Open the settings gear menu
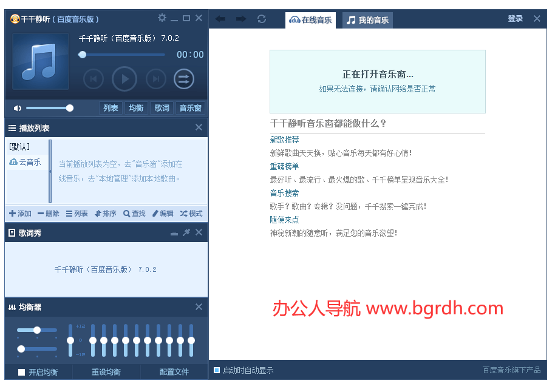555x392 pixels. (x=162, y=18)
